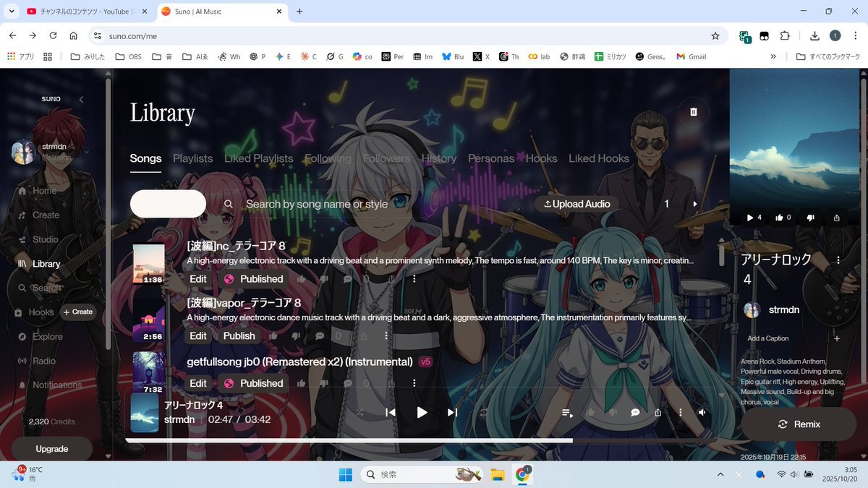868x488 pixels.
Task: Open more options for vapor_テラーコア 8
Action: (x=386, y=335)
